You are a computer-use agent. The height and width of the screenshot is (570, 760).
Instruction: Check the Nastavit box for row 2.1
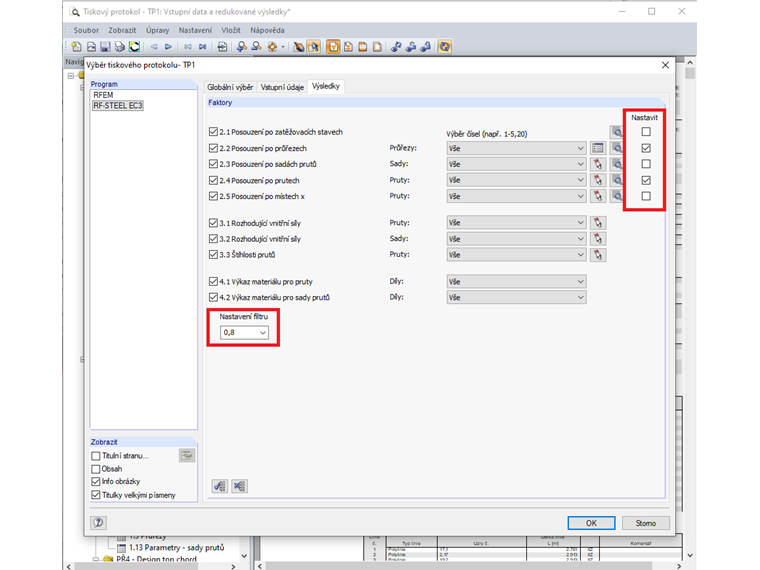(646, 132)
